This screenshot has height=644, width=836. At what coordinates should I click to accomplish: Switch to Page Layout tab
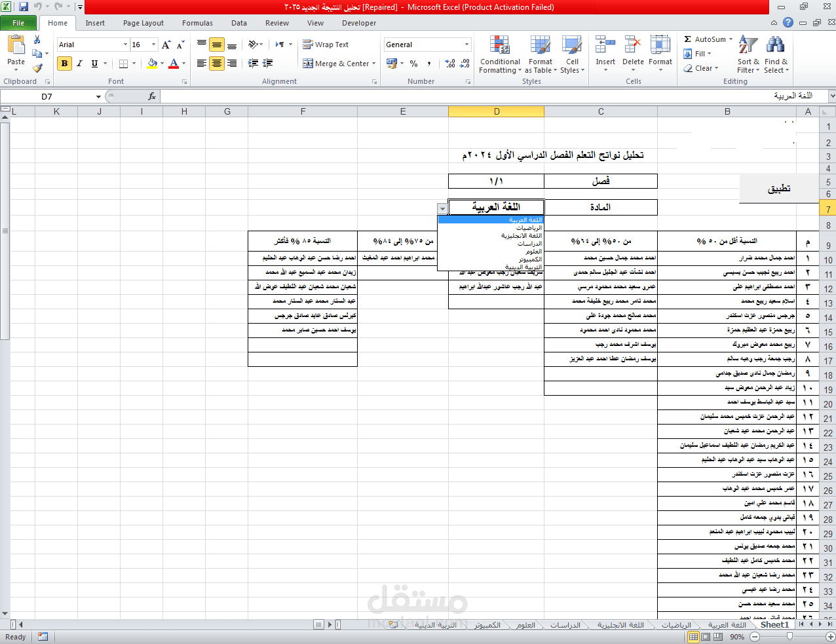click(x=143, y=23)
